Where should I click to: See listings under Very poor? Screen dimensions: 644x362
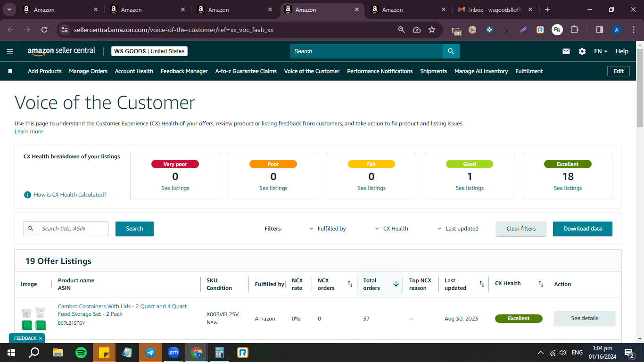[175, 188]
